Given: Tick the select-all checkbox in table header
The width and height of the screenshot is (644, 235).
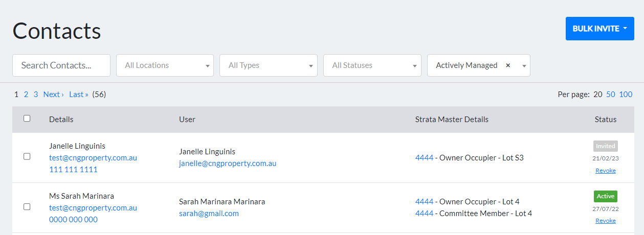Looking at the screenshot, I should (27, 119).
